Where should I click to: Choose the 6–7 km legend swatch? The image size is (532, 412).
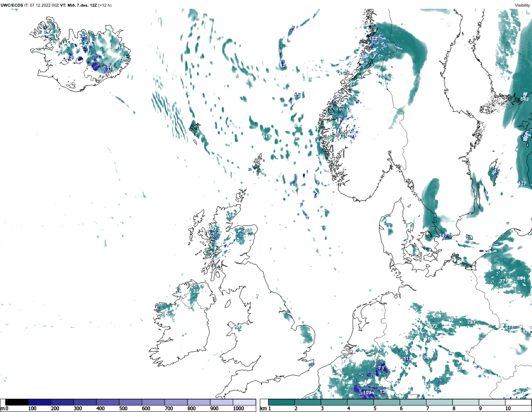click(413, 402)
